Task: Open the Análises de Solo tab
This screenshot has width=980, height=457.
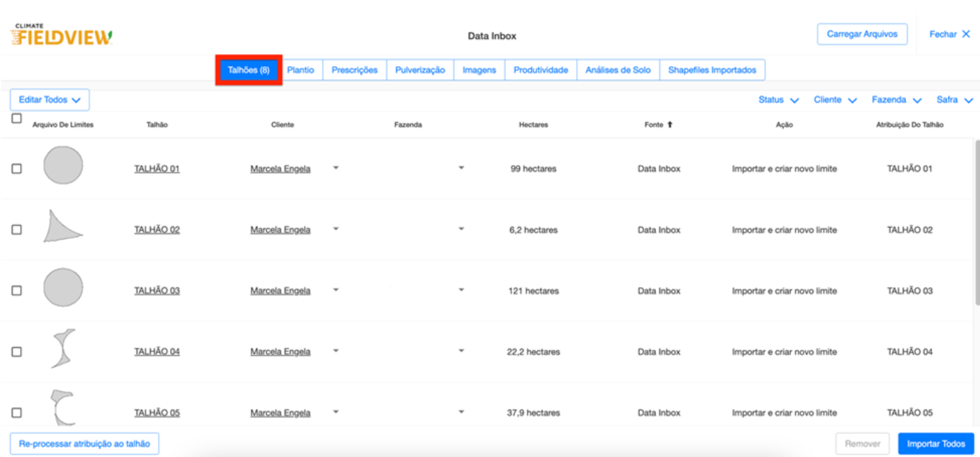Action: click(x=617, y=70)
